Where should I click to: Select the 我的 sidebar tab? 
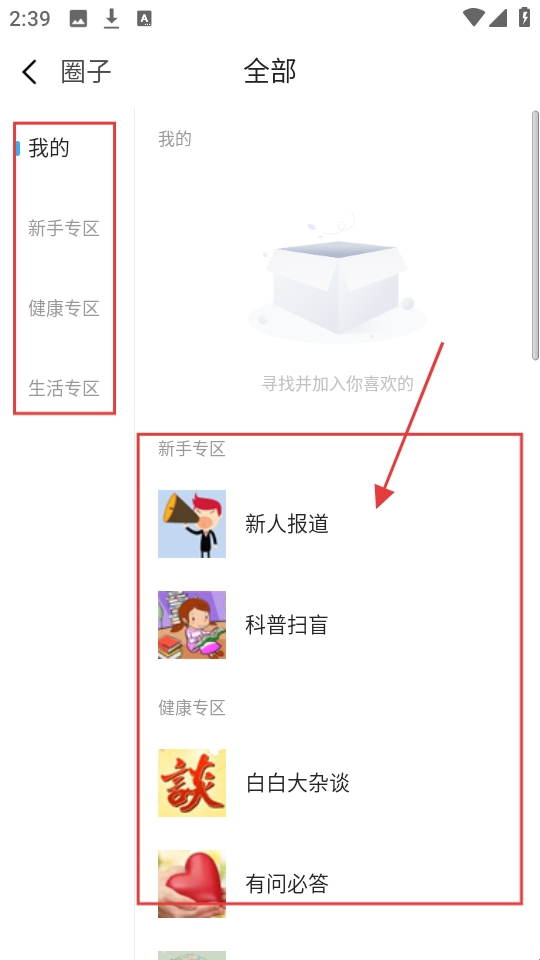(x=49, y=148)
